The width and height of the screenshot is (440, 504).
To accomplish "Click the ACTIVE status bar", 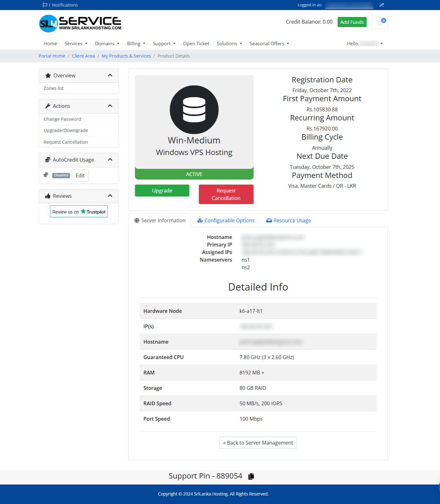I will 194,174.
